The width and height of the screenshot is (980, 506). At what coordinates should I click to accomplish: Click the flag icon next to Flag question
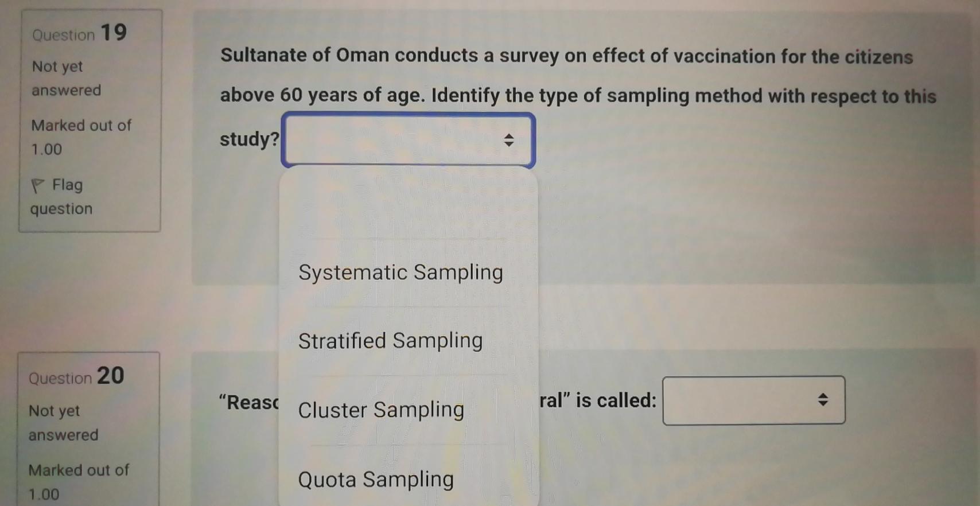click(x=38, y=184)
